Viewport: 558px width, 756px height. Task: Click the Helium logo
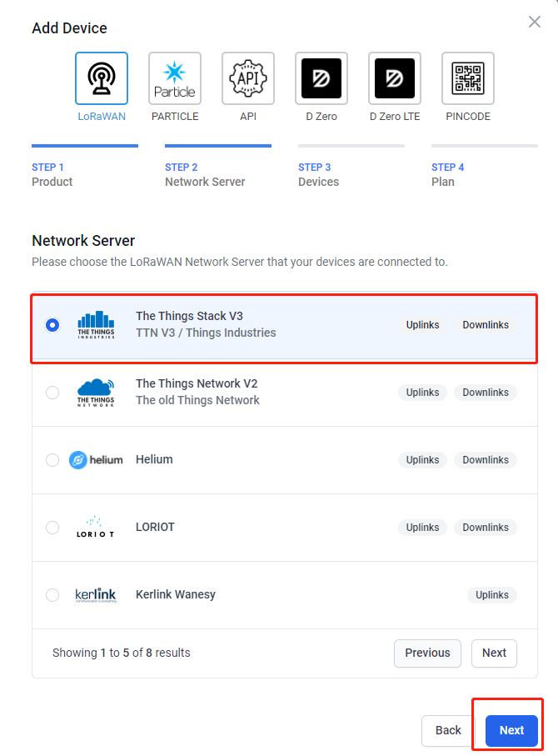96,460
